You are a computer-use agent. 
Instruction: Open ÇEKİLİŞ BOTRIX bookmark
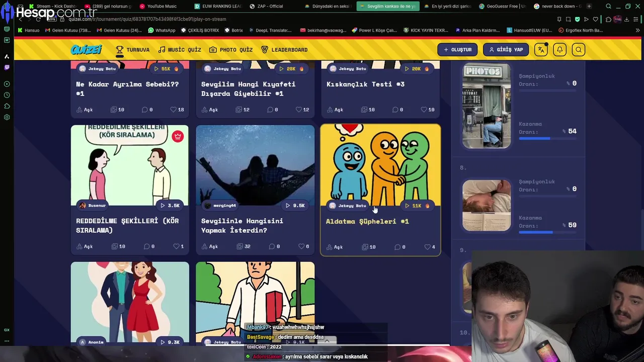tap(200, 30)
